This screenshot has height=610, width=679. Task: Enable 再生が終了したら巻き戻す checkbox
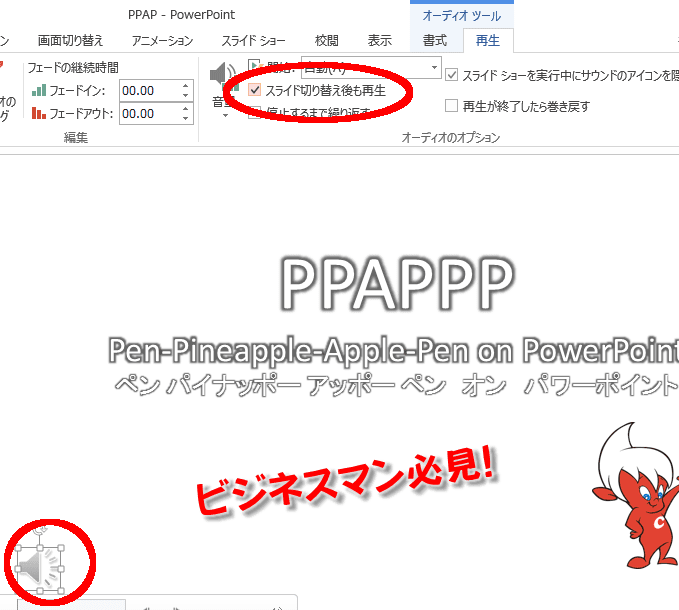coord(452,105)
